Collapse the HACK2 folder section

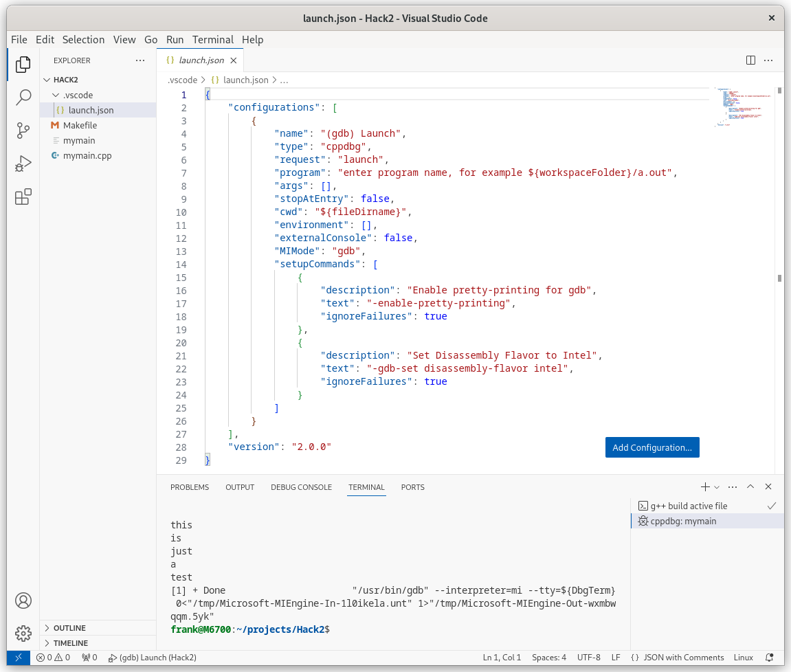[98, 80]
